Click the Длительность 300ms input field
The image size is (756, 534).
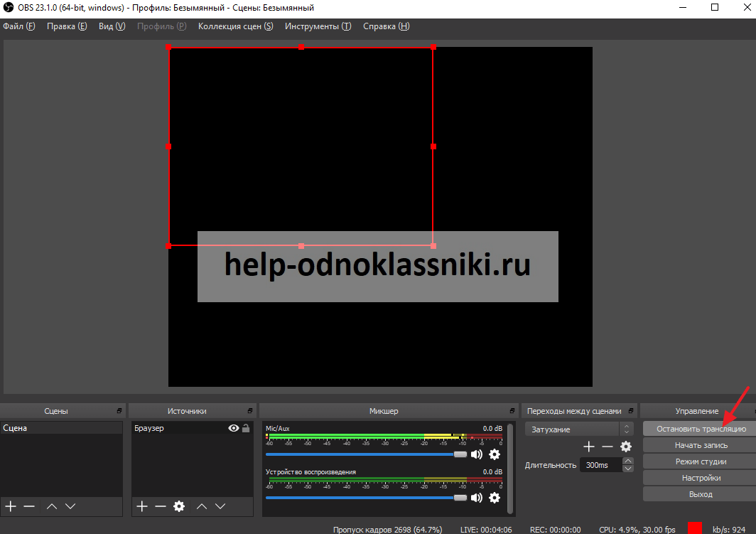point(601,465)
